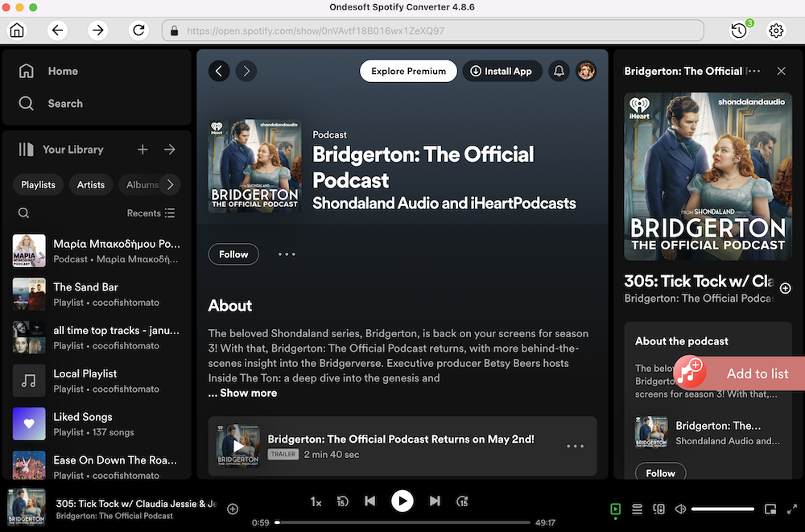Adjust the volume slider
The height and width of the screenshot is (532, 805).
coord(722,509)
